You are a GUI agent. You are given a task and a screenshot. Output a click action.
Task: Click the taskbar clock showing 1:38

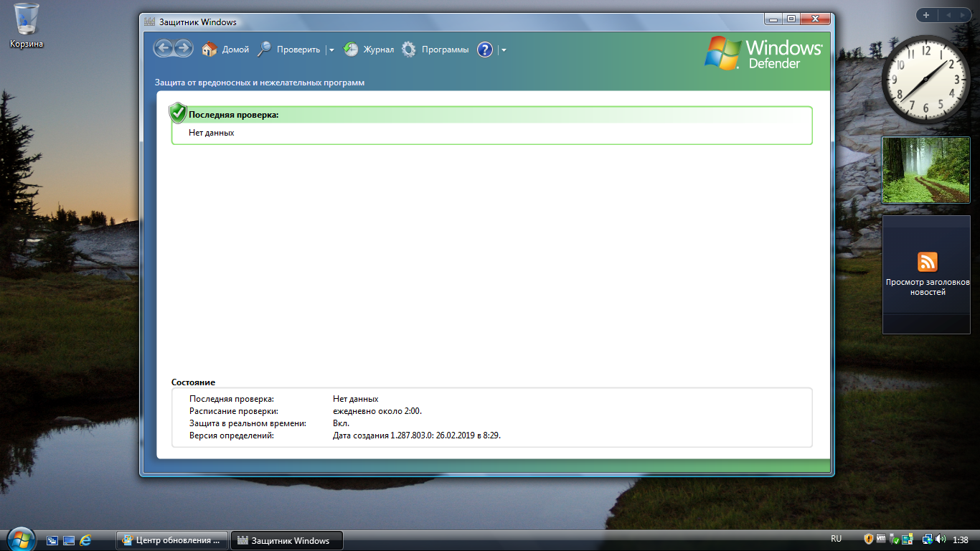(x=961, y=540)
